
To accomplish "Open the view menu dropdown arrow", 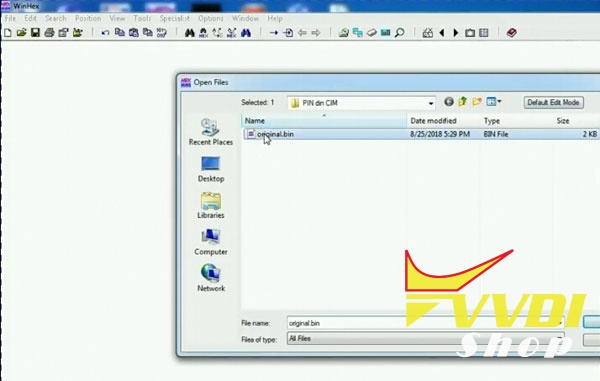I will pos(499,102).
